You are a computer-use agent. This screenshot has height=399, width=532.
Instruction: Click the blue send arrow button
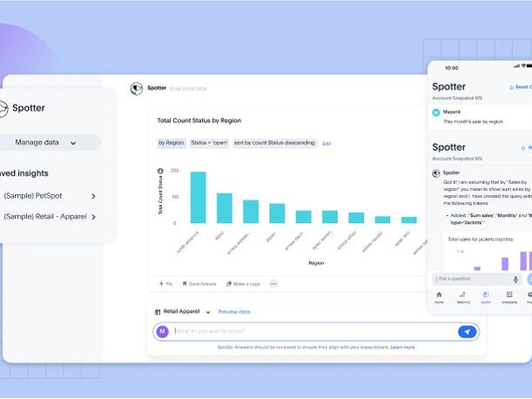(x=468, y=332)
